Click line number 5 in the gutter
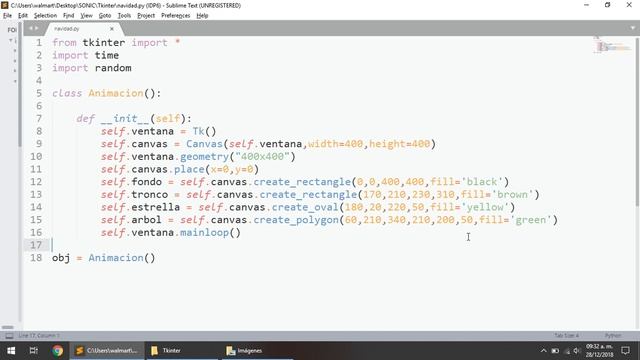The width and height of the screenshot is (640, 360). (39, 93)
